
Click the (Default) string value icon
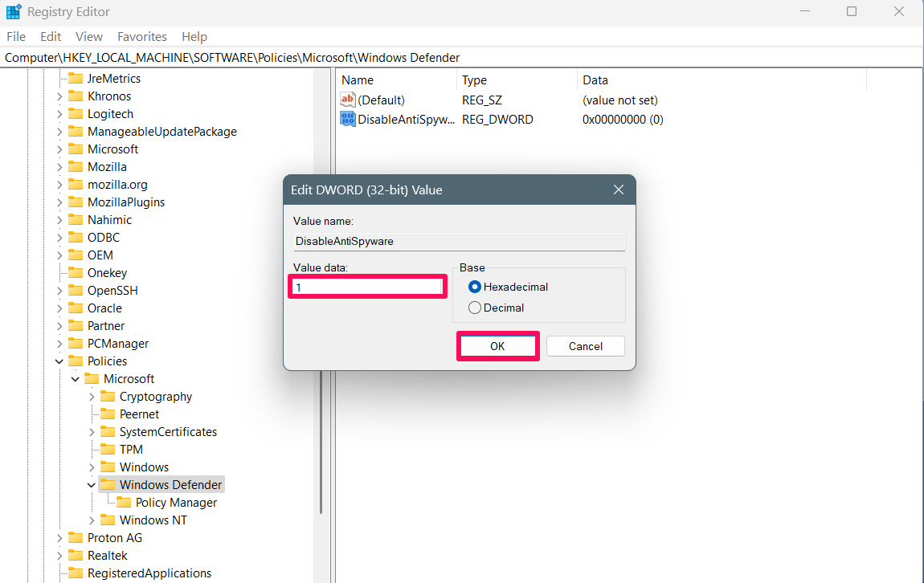click(x=348, y=100)
